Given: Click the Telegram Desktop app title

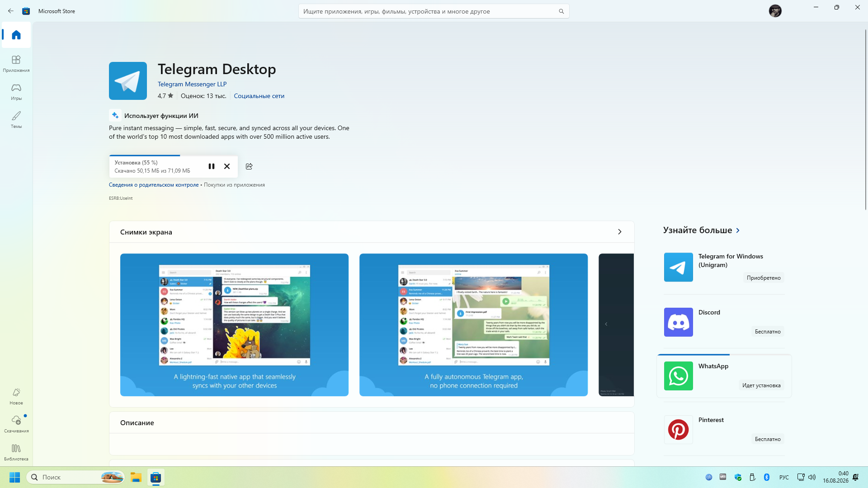Looking at the screenshot, I should [217, 69].
